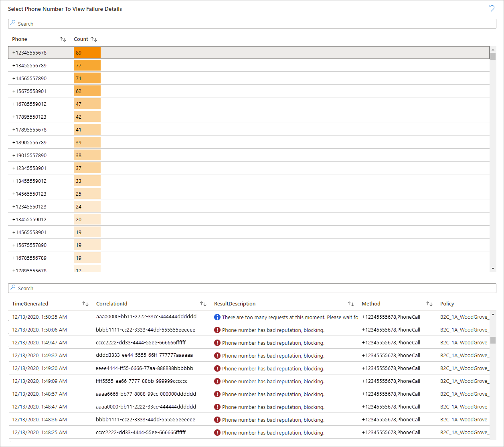Sort by TimeGenerated column arrows
Image resolution: width=504 pixels, height=447 pixels.
click(x=85, y=304)
